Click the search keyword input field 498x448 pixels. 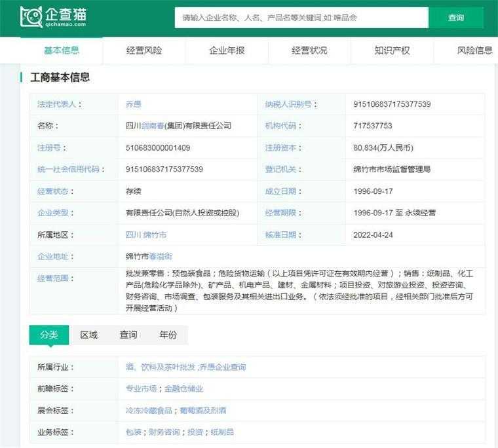point(301,18)
